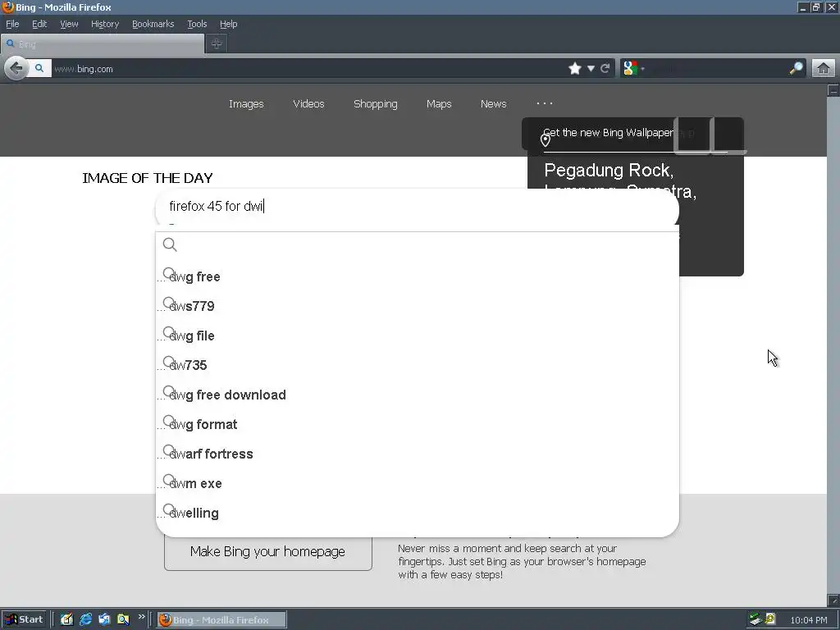Choose the 'dwg free' suggestion
The height and width of the screenshot is (630, 840).
click(x=417, y=277)
